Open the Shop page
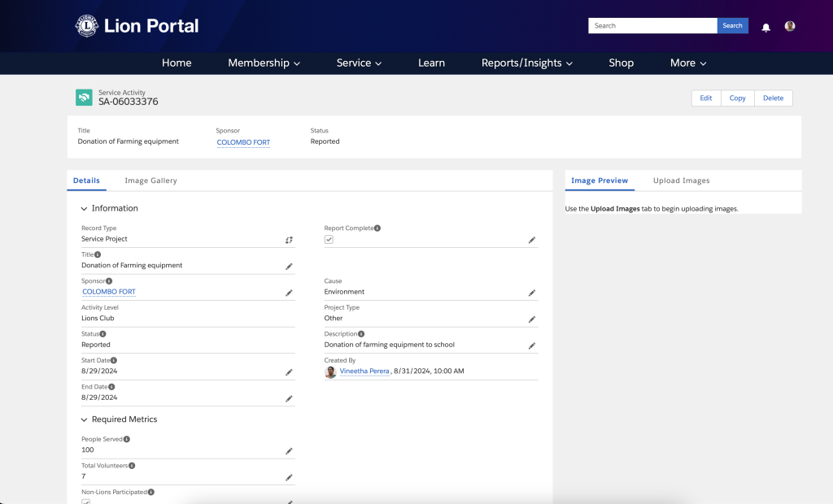 pos(621,63)
